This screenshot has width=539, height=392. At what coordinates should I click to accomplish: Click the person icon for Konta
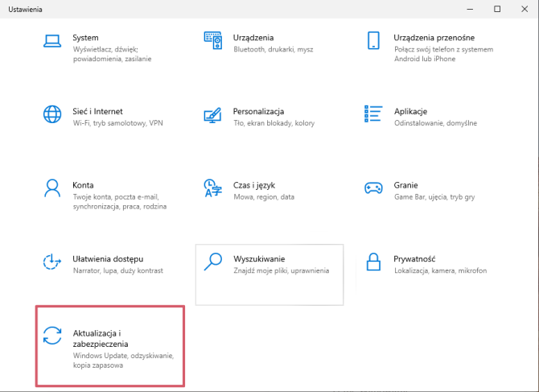(x=52, y=188)
